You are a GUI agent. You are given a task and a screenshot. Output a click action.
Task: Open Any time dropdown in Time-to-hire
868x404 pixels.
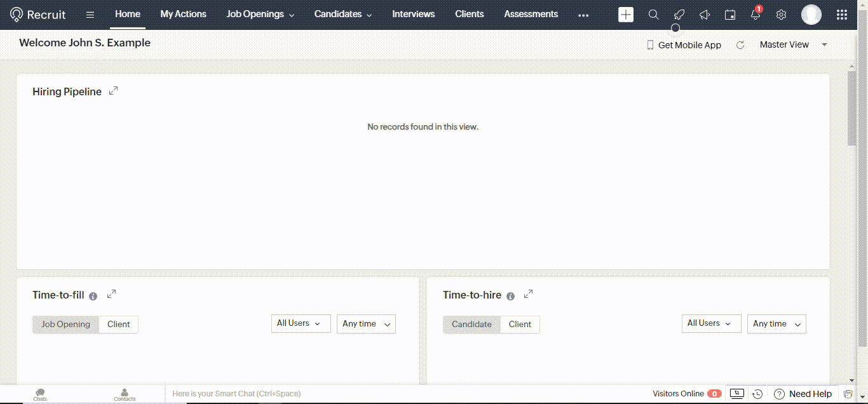pyautogui.click(x=776, y=324)
